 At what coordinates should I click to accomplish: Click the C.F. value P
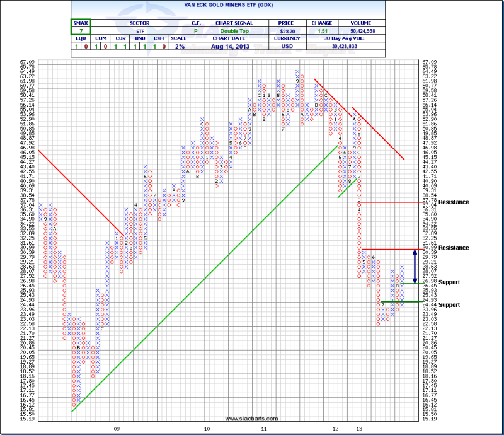click(x=196, y=29)
